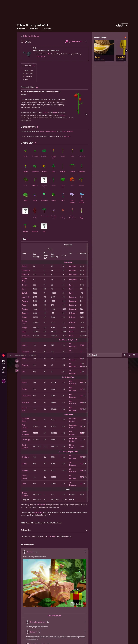Sort the table by Buy Price (¢)
Screen dimensions: 138x644
(41, 255)
